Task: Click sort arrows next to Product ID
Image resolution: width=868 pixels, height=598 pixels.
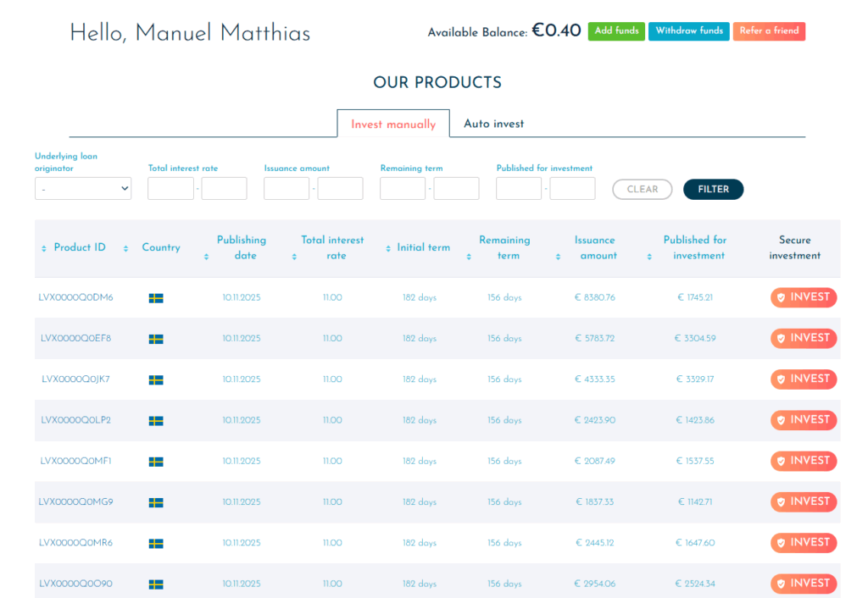Action: tap(44, 248)
